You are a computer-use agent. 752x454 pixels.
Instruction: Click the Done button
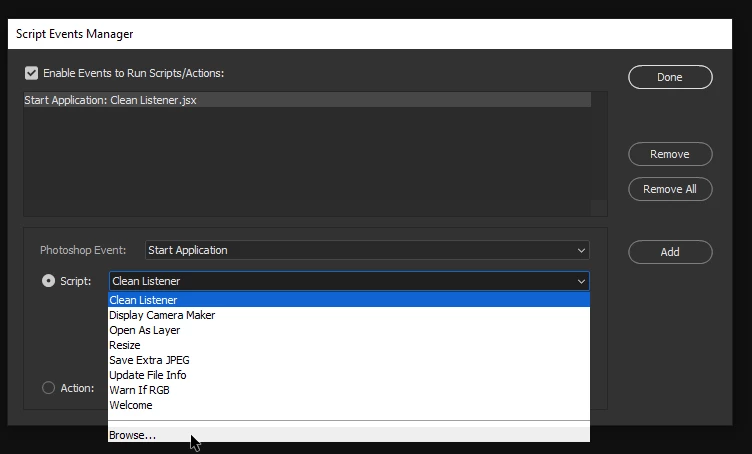(x=670, y=77)
